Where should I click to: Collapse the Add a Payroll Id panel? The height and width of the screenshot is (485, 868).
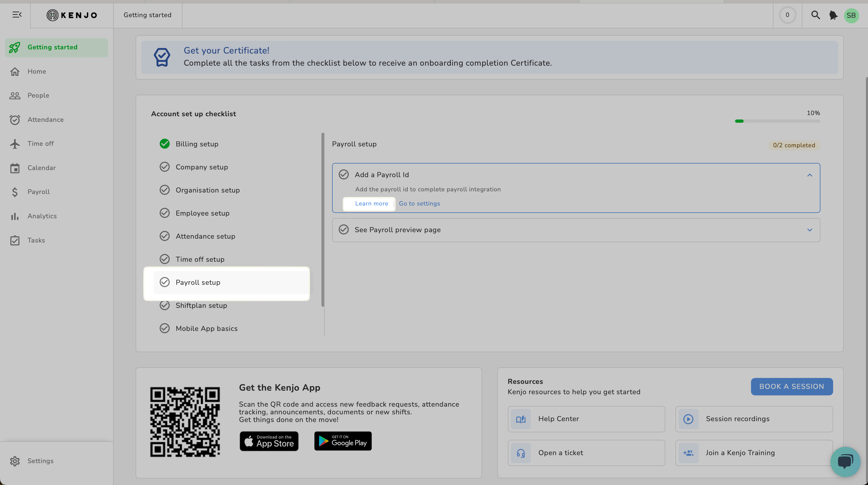coord(810,175)
